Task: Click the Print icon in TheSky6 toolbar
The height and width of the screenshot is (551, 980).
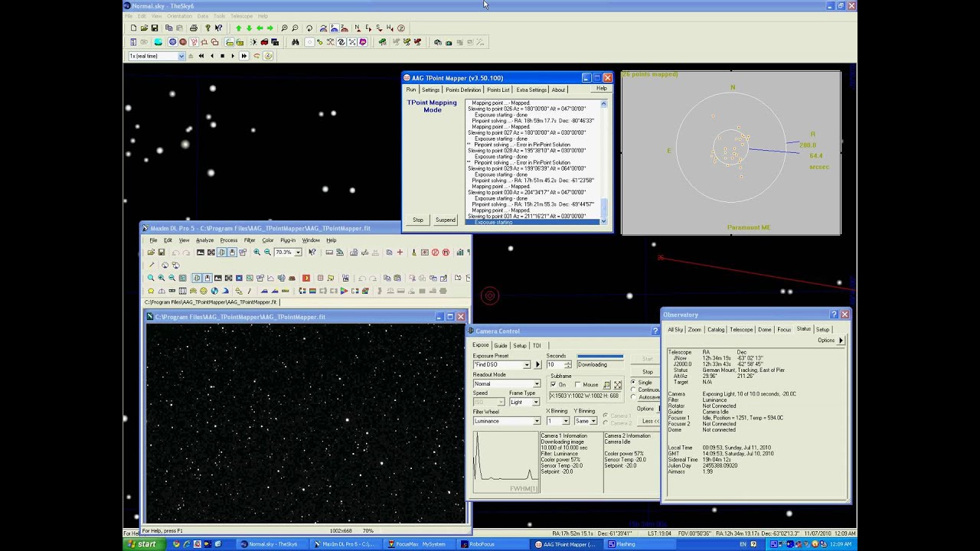Action: (x=193, y=28)
